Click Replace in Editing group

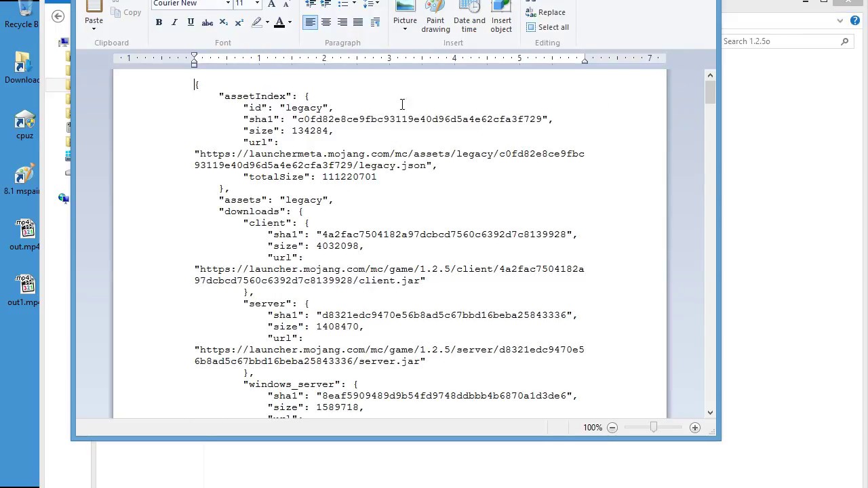click(546, 12)
